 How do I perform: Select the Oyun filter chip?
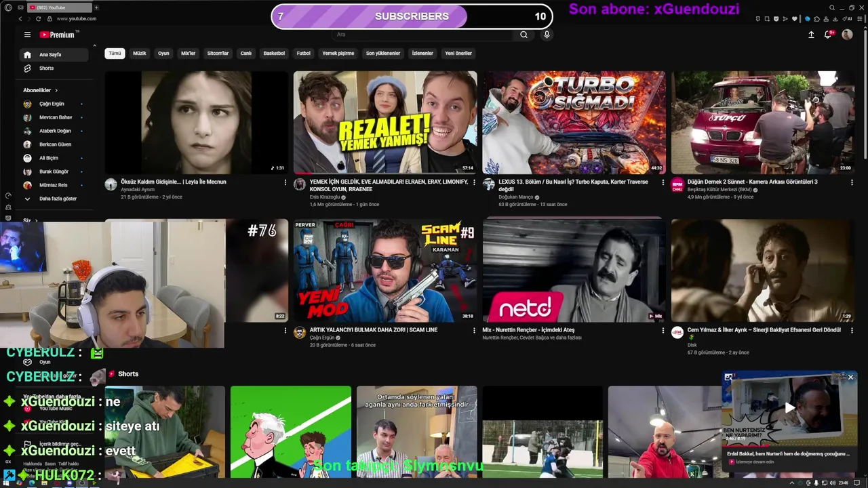point(163,53)
